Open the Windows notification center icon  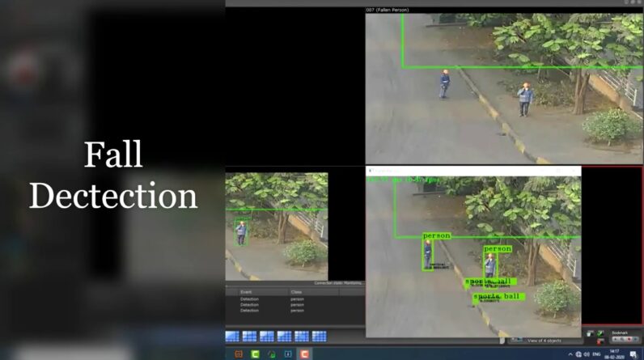(x=633, y=354)
